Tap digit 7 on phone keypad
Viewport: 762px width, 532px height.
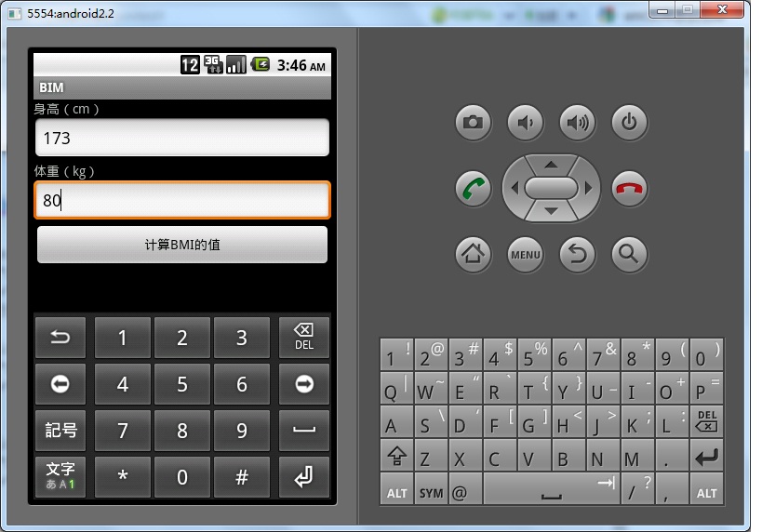123,431
